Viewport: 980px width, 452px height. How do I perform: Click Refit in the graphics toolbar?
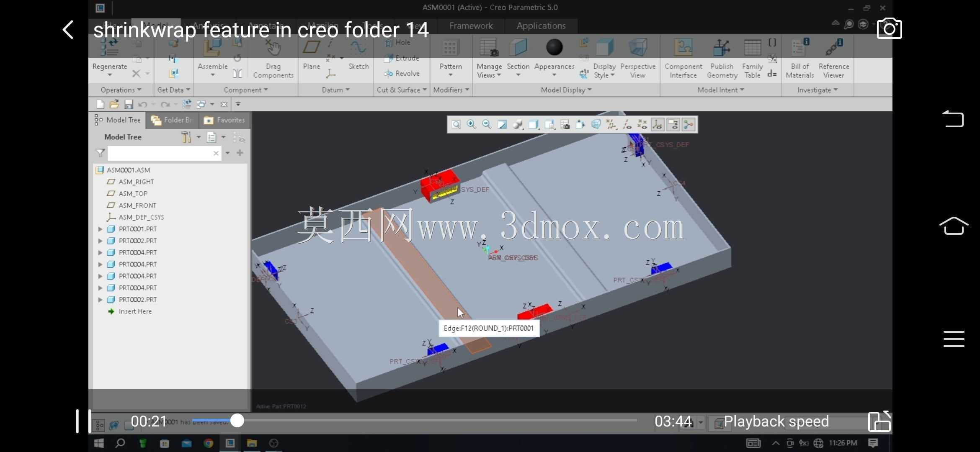click(x=456, y=124)
